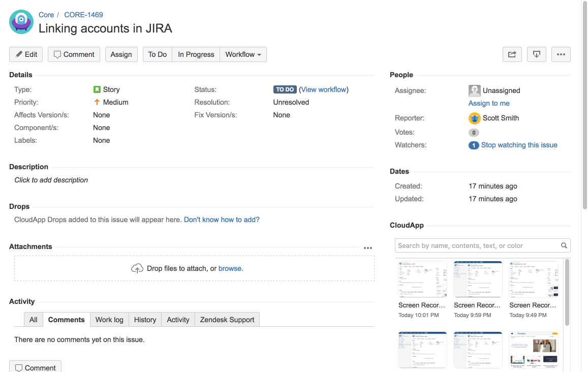Click the Scott Smith reporter name
The height and width of the screenshot is (372, 588).
tap(501, 118)
